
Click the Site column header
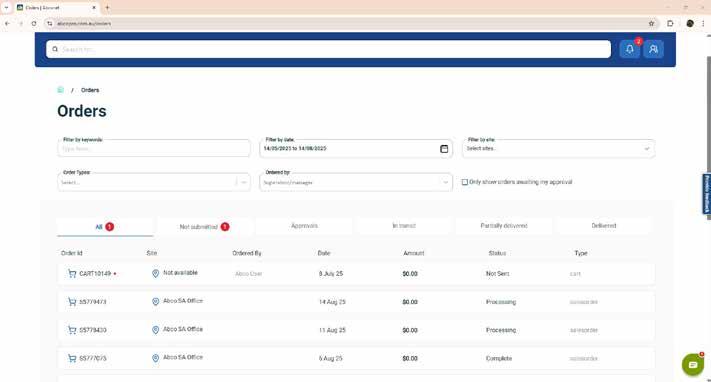(151, 253)
